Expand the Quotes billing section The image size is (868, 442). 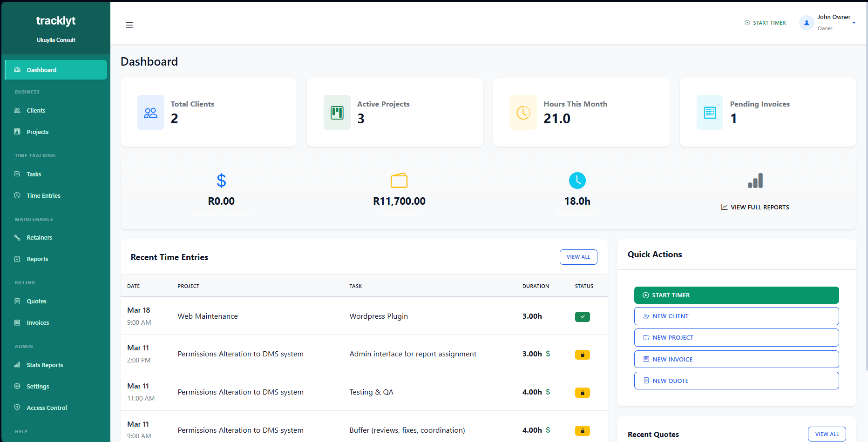click(37, 301)
